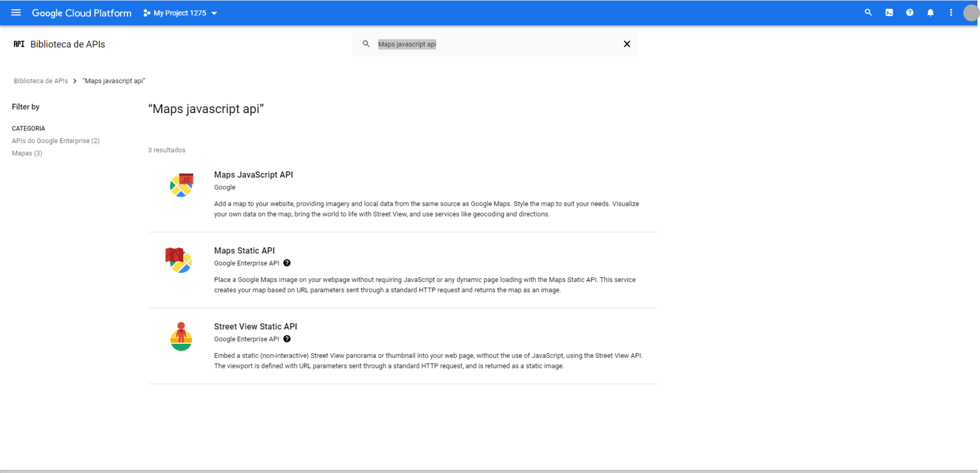This screenshot has width=980, height=473.
Task: Click 'Google Enterprise API' under Maps Static API
Action: click(x=247, y=263)
